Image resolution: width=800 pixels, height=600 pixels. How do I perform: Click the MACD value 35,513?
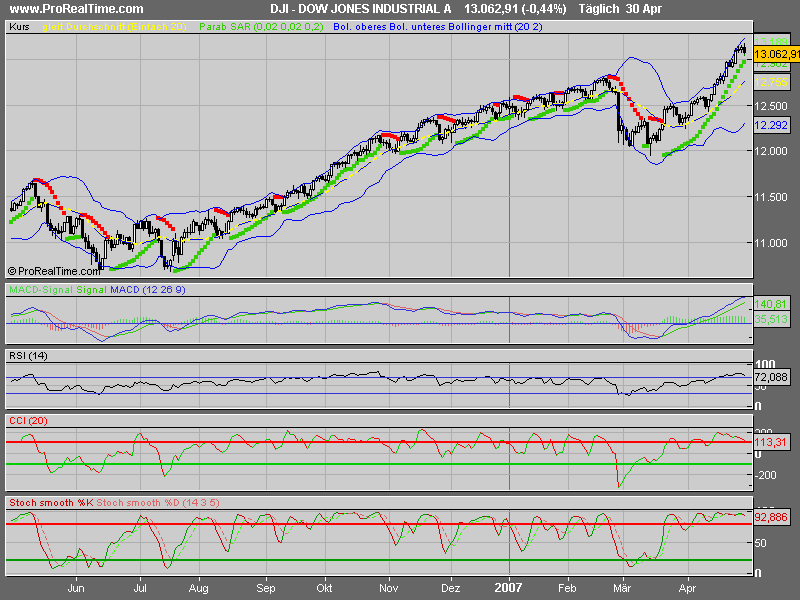pos(771,319)
